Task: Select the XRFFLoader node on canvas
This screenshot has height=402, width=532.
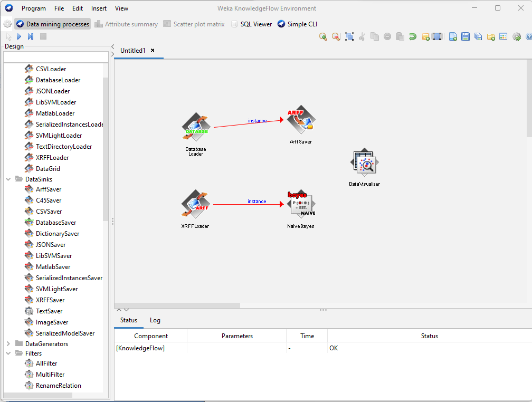Action: pyautogui.click(x=196, y=204)
